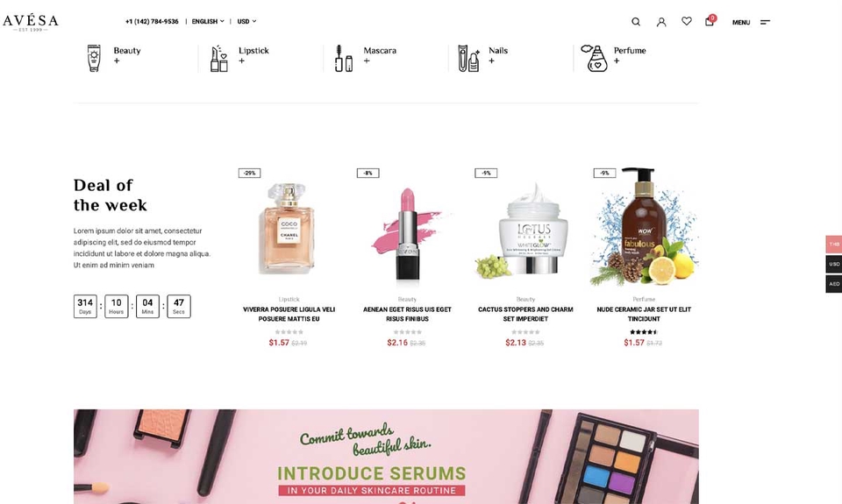Select the Perfume bottle icon
This screenshot has height=504, width=842.
[595, 58]
